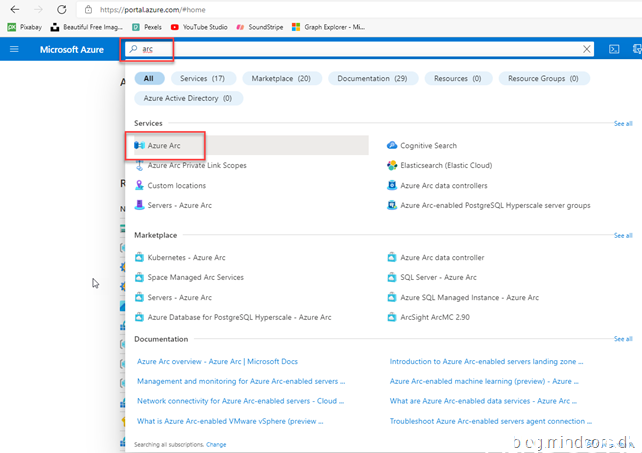Clear the search box with X icon
The height and width of the screenshot is (453, 642).
pyautogui.click(x=587, y=49)
